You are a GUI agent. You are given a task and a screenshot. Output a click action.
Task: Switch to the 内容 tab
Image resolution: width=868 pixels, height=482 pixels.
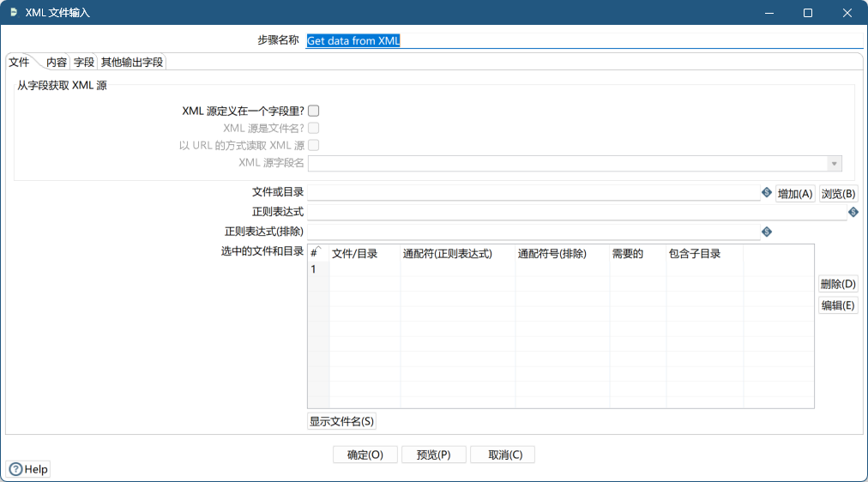56,62
